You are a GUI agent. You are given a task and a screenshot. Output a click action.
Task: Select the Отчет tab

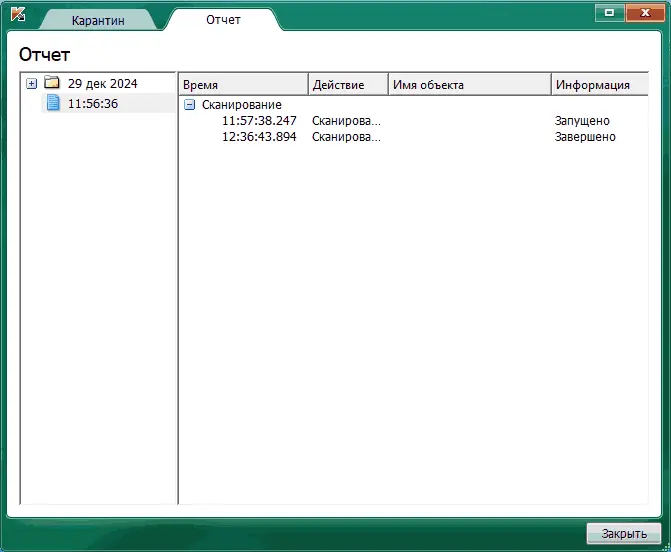point(223,19)
